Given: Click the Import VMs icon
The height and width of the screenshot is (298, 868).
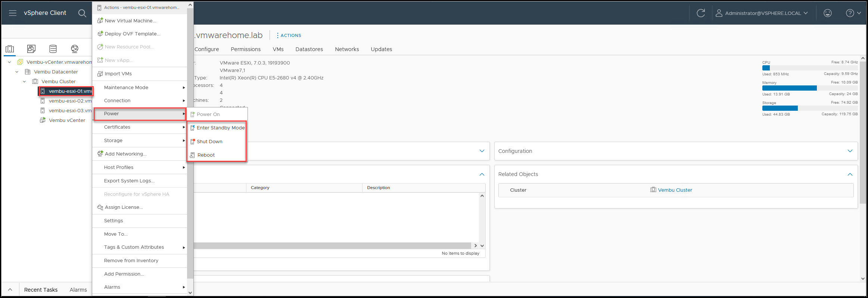Looking at the screenshot, I should [100, 73].
